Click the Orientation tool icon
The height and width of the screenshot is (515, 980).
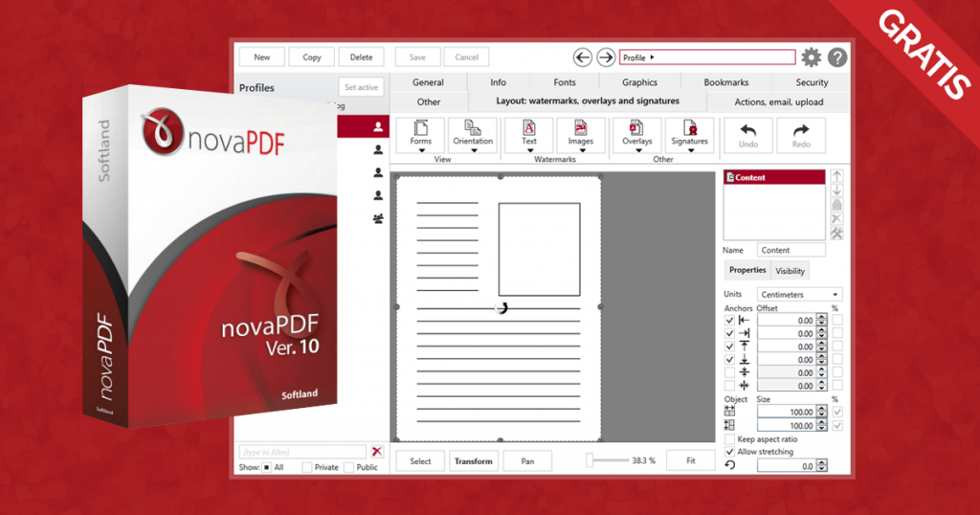pos(473,134)
